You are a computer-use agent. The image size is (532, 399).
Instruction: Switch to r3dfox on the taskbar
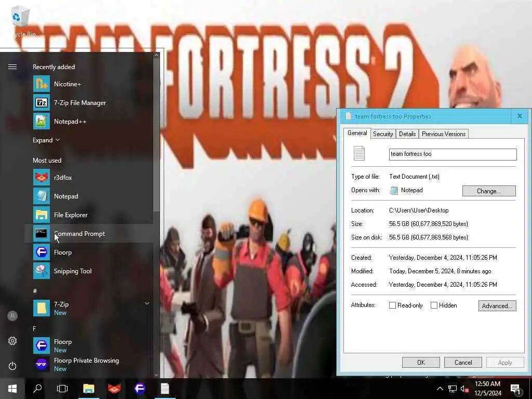[x=114, y=389]
